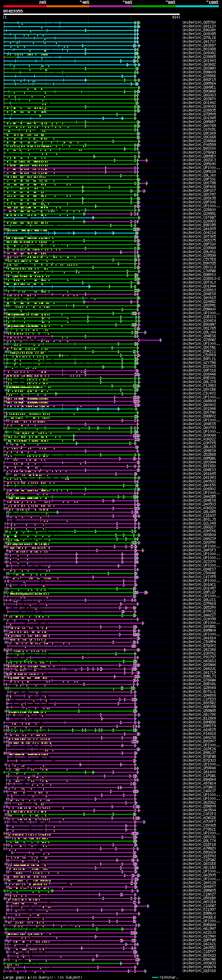Select label UniRef100_B9GF15

(x=199, y=80)
